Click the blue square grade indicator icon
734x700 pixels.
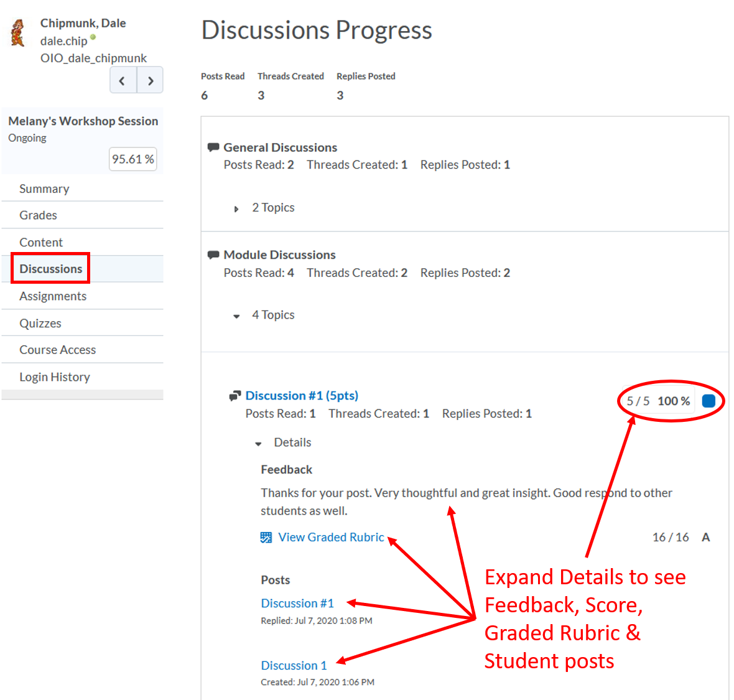coord(708,401)
